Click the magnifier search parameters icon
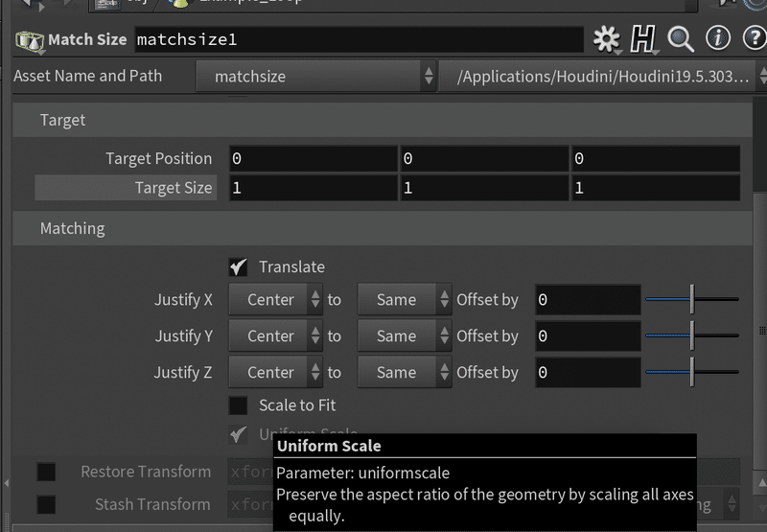 pyautogui.click(x=681, y=39)
